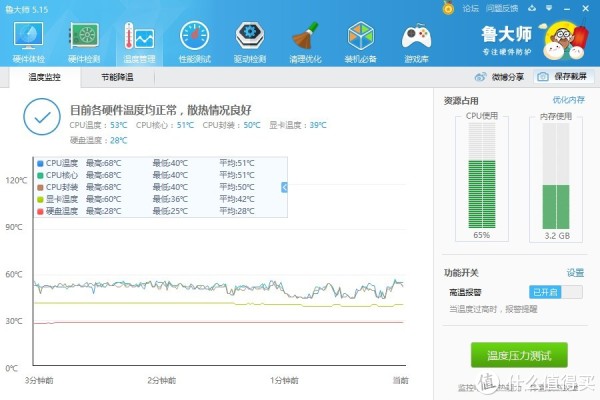Image resolution: width=600 pixels, height=400 pixels.
Task: Collapse the temperature legend panel arrow
Action: (x=284, y=187)
